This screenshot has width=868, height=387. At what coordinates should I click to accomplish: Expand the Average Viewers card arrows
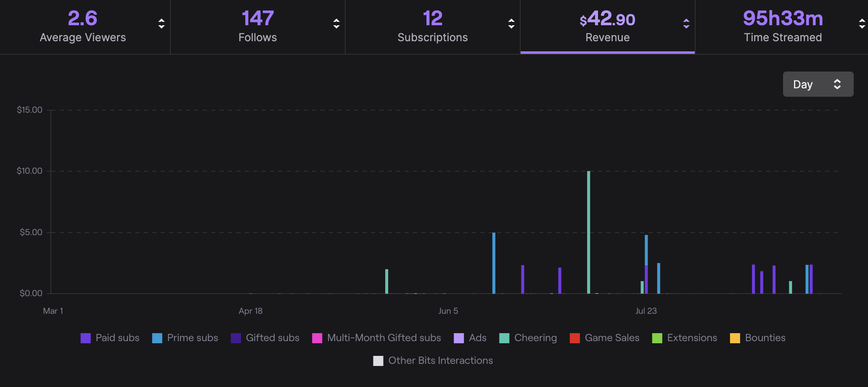(x=161, y=24)
